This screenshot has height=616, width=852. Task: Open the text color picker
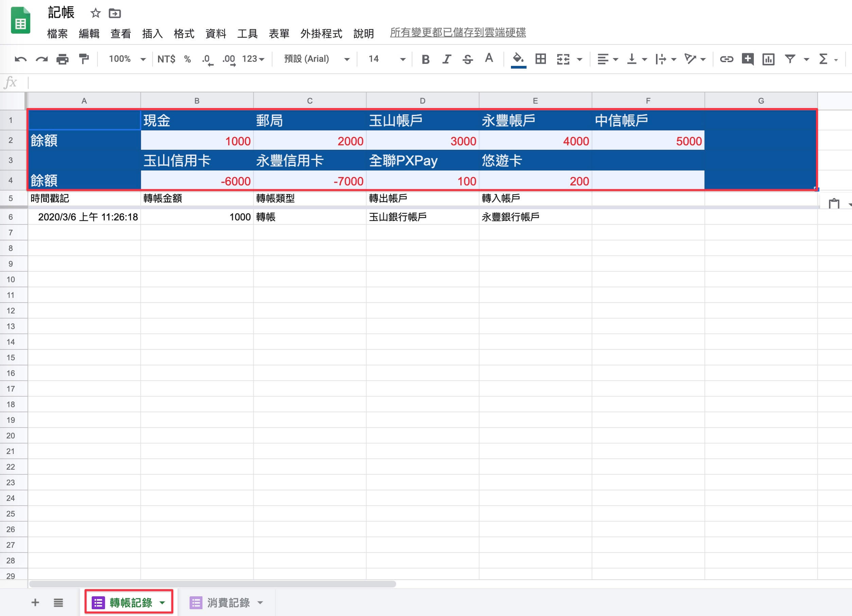coord(489,59)
